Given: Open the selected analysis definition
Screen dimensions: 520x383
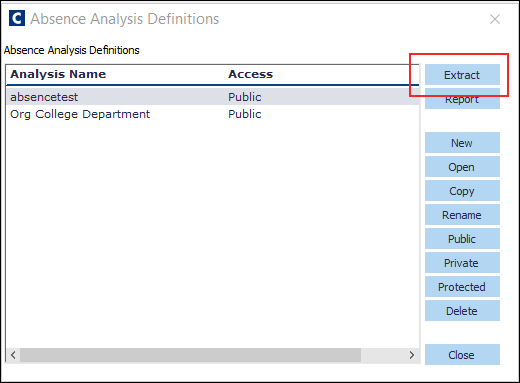Looking at the screenshot, I should 462,167.
